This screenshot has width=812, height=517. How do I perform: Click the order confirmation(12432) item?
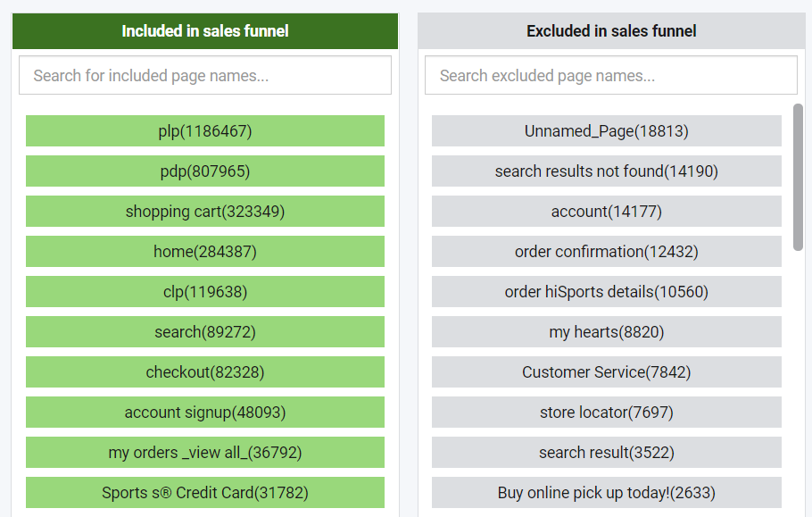[607, 251]
